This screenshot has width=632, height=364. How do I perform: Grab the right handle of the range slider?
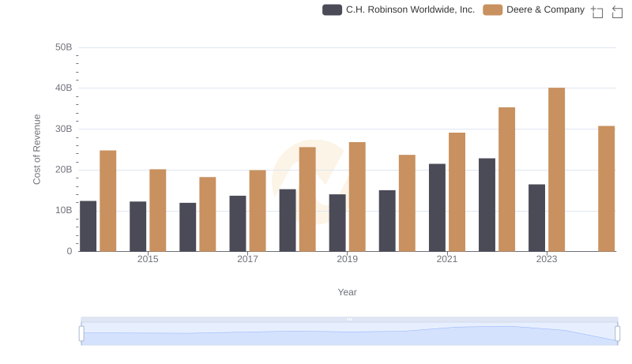tap(618, 334)
